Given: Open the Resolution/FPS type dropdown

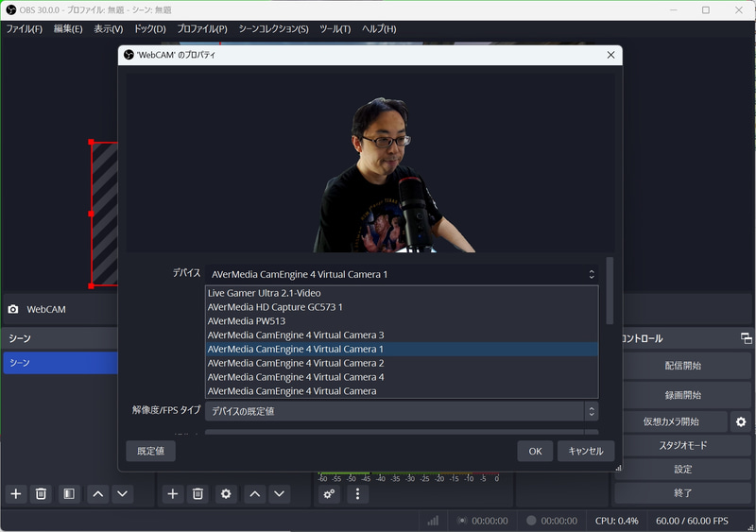Looking at the screenshot, I should (x=402, y=411).
